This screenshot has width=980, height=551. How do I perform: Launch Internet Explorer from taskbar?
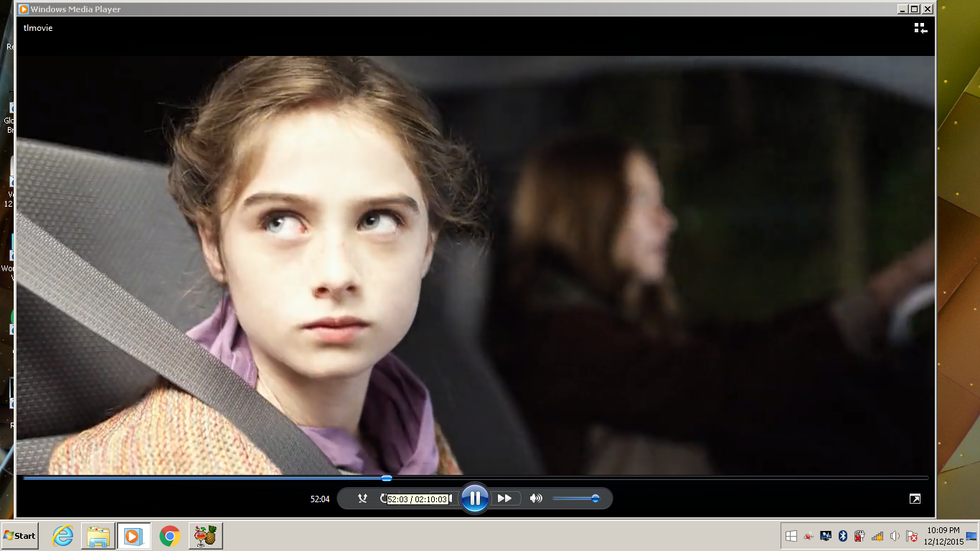[x=63, y=536]
